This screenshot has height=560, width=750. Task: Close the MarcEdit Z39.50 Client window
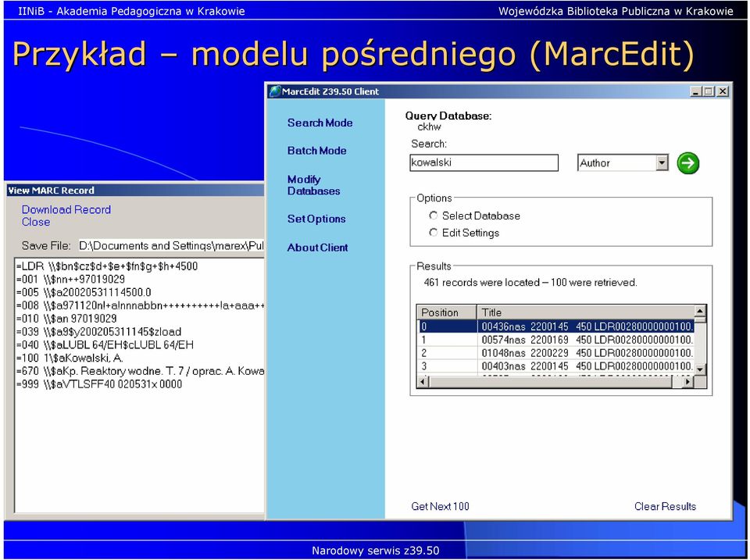point(723,91)
